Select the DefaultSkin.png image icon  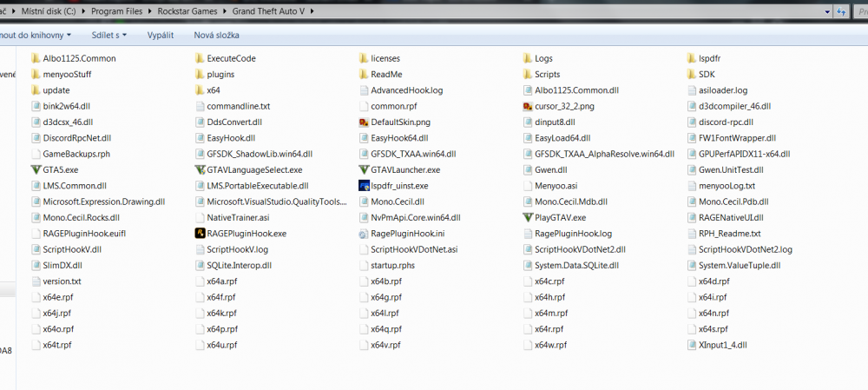(x=364, y=122)
